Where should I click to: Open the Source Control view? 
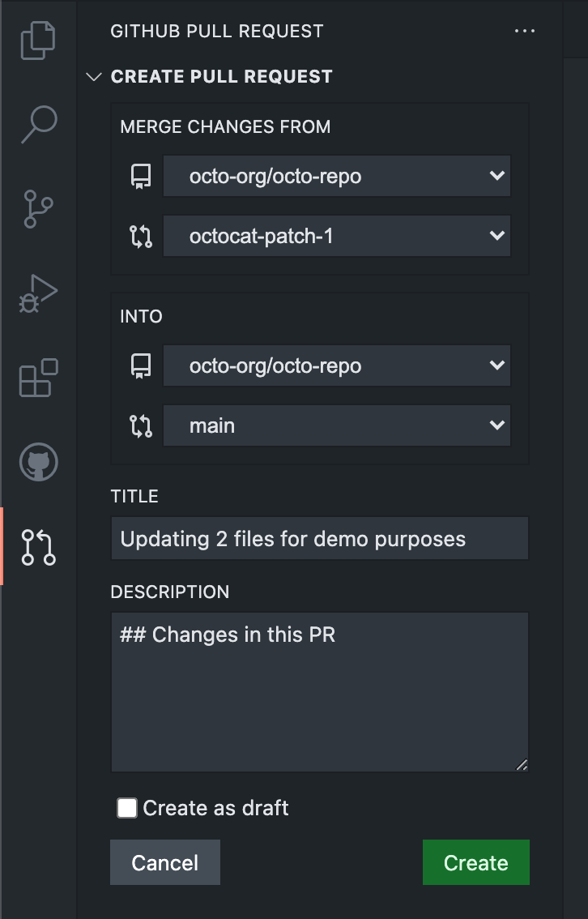click(38, 209)
